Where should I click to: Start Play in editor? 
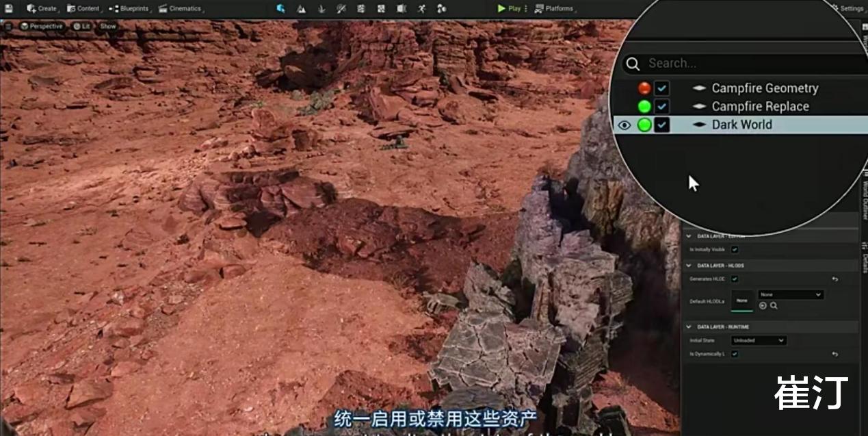509,8
